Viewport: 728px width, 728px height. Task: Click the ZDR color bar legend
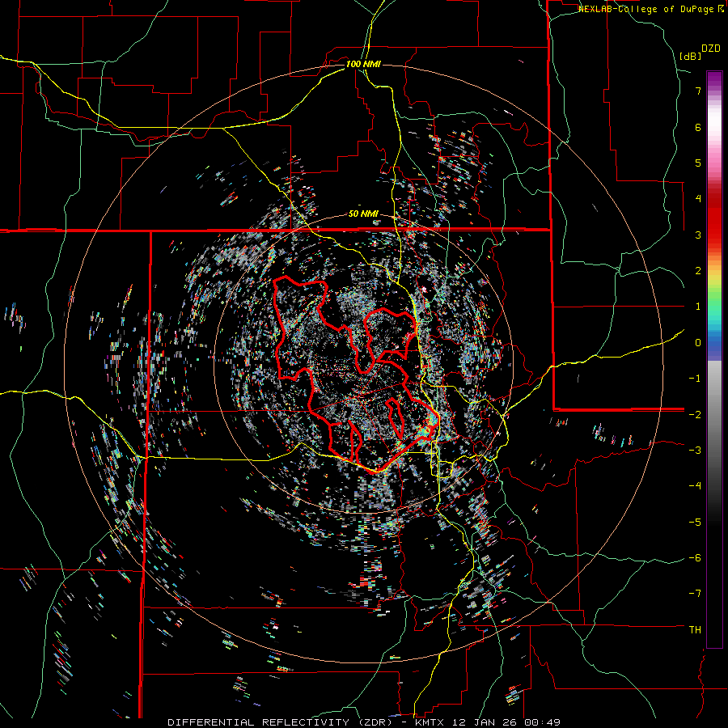(714, 360)
